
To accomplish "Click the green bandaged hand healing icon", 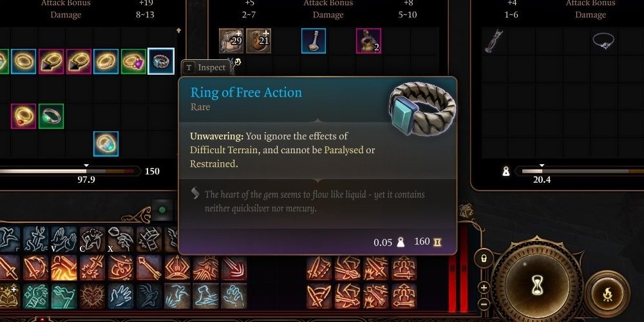I will tap(35, 296).
